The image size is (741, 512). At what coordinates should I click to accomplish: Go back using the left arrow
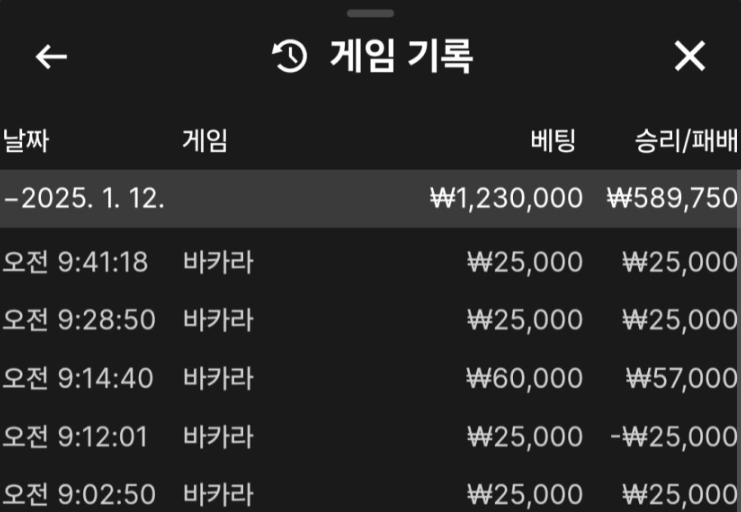tap(51, 57)
